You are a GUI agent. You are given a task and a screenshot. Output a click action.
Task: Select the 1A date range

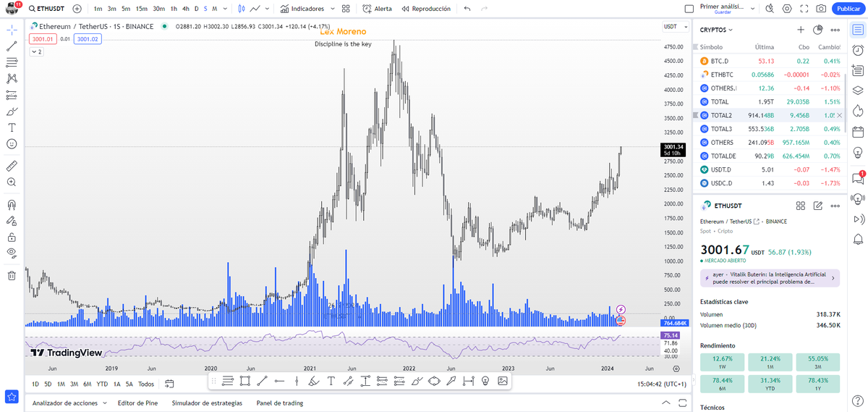[x=117, y=384]
